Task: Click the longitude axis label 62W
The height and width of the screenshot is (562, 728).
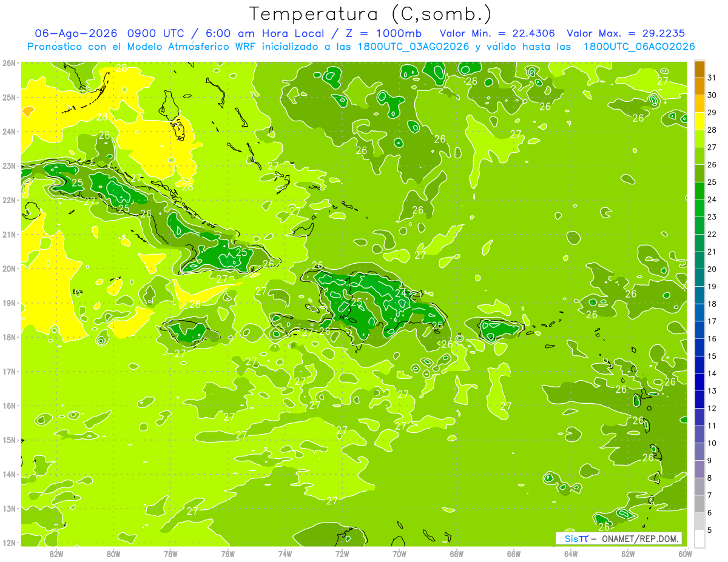Action: [x=628, y=554]
